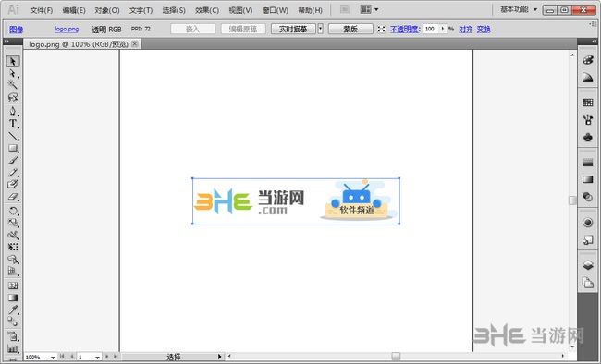
Task: Open the Swatches panel icon
Action: 587,103
